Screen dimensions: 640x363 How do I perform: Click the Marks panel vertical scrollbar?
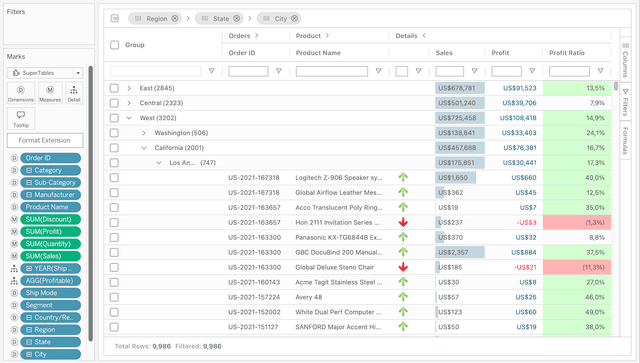[x=91, y=203]
